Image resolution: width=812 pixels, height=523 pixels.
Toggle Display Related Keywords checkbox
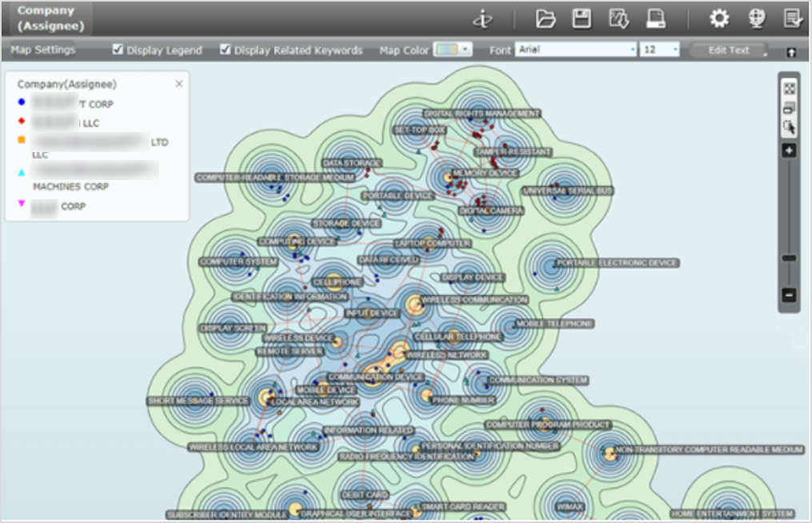tap(226, 50)
